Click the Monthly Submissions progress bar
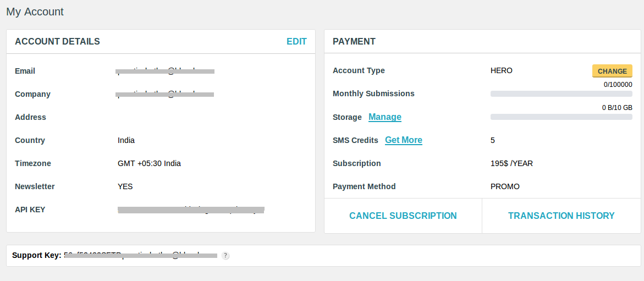 561,94
